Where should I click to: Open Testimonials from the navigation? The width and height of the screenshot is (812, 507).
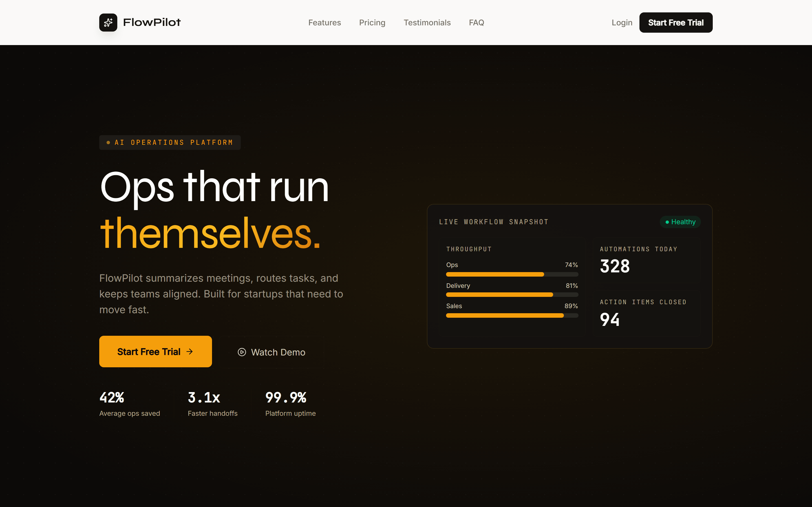(x=427, y=23)
